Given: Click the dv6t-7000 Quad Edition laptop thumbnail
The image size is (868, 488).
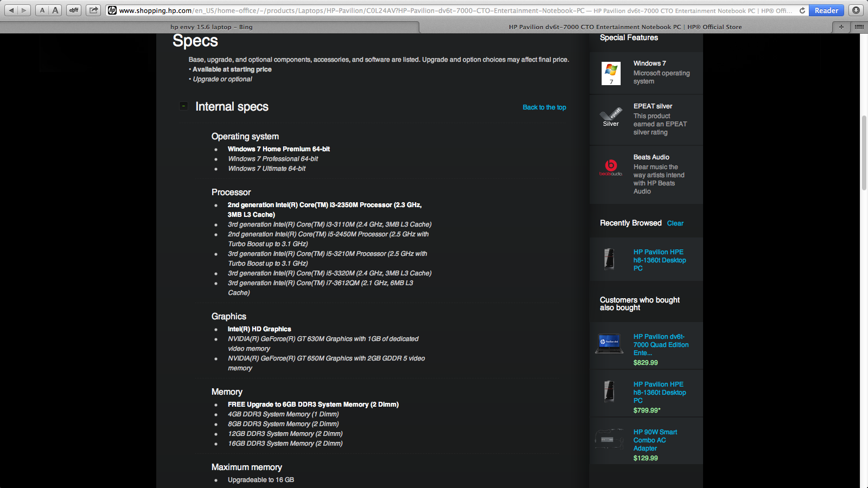Looking at the screenshot, I should (x=609, y=344).
